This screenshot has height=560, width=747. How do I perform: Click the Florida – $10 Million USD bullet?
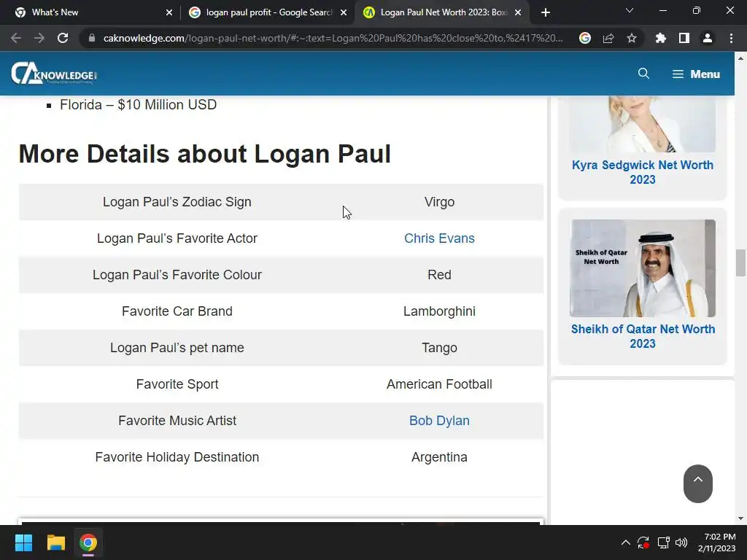click(x=138, y=105)
